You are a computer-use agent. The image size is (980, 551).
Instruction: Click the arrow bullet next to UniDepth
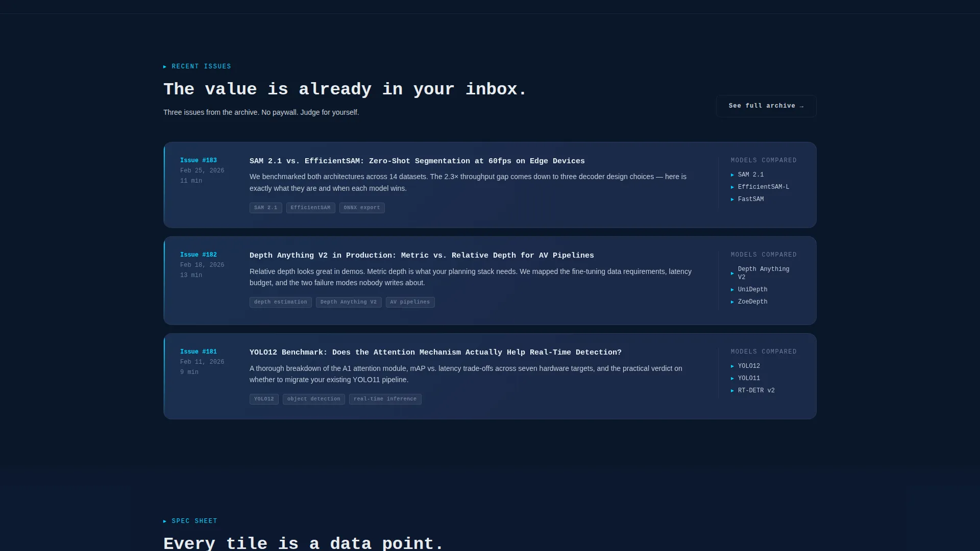point(732,290)
